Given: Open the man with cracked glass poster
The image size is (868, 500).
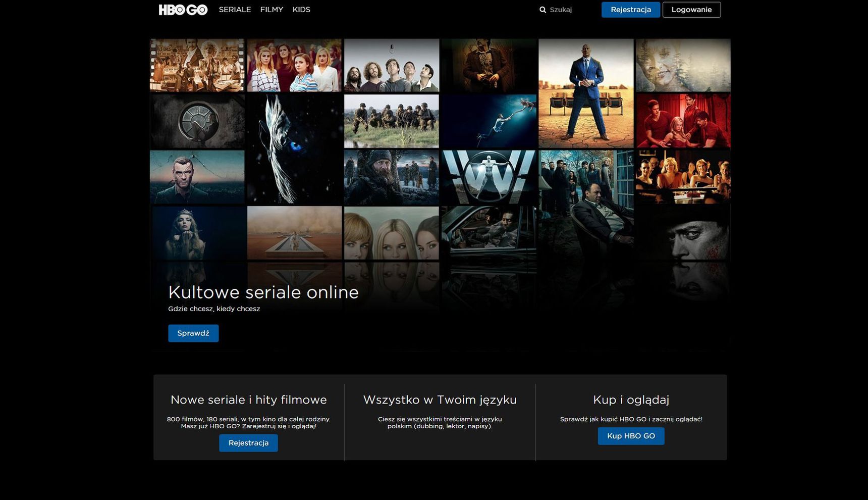Looking at the screenshot, I should 197,177.
